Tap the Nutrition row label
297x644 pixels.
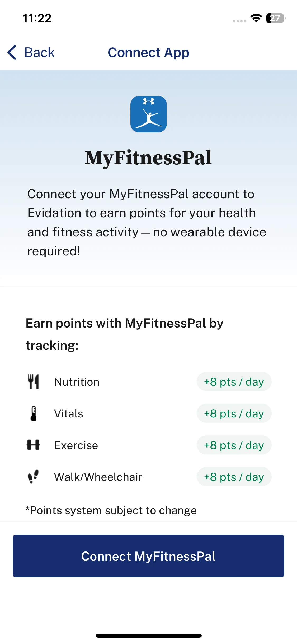[x=77, y=382]
